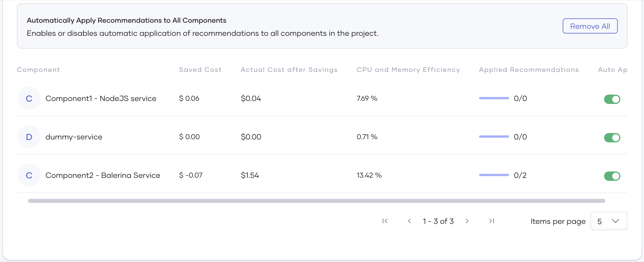Disable Auto Apply for Component1 - NodeJS service
This screenshot has width=644, height=262.
612,99
